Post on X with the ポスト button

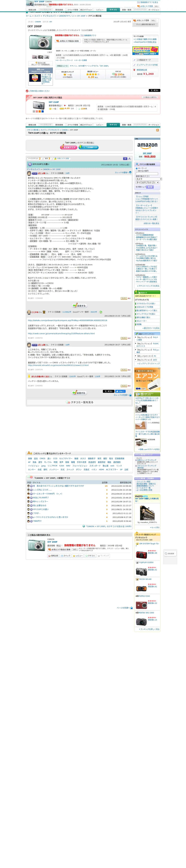tap(154, 90)
